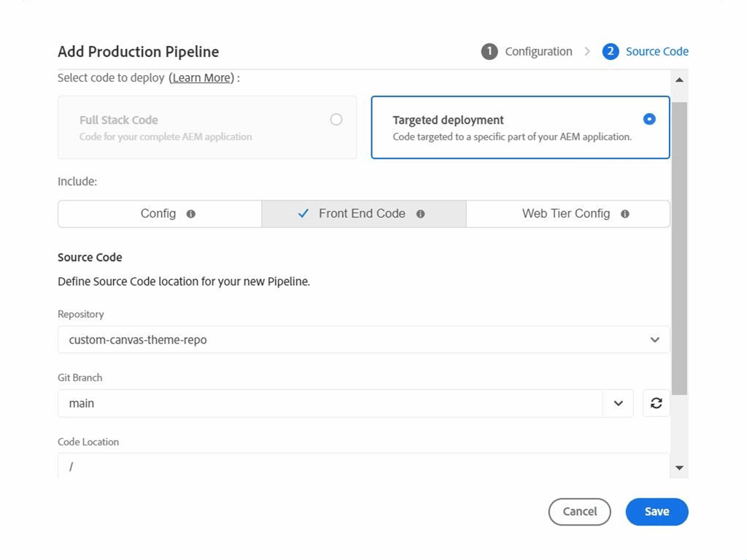This screenshot has width=747, height=560.
Task: Switch to the Source Code step
Action: [x=657, y=52]
